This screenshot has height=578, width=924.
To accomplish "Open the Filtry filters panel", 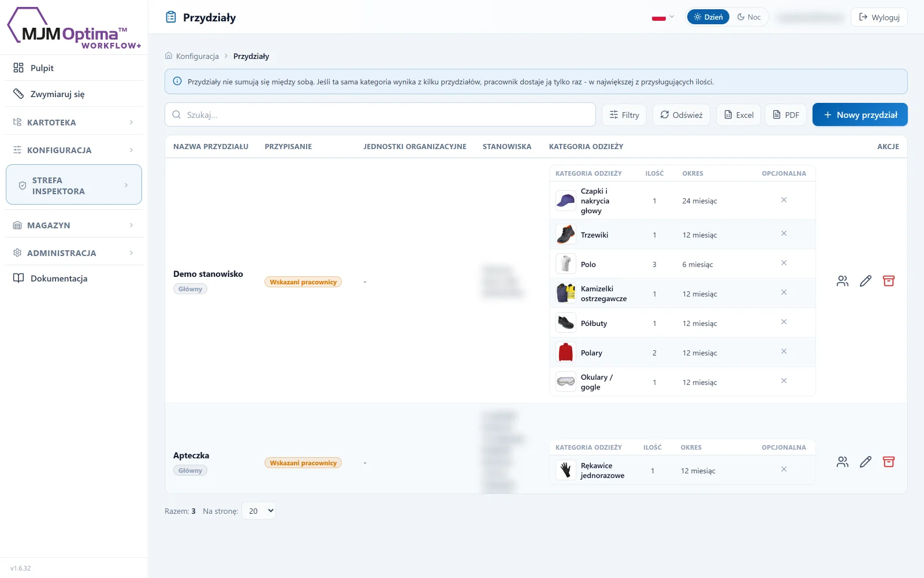I will (624, 115).
